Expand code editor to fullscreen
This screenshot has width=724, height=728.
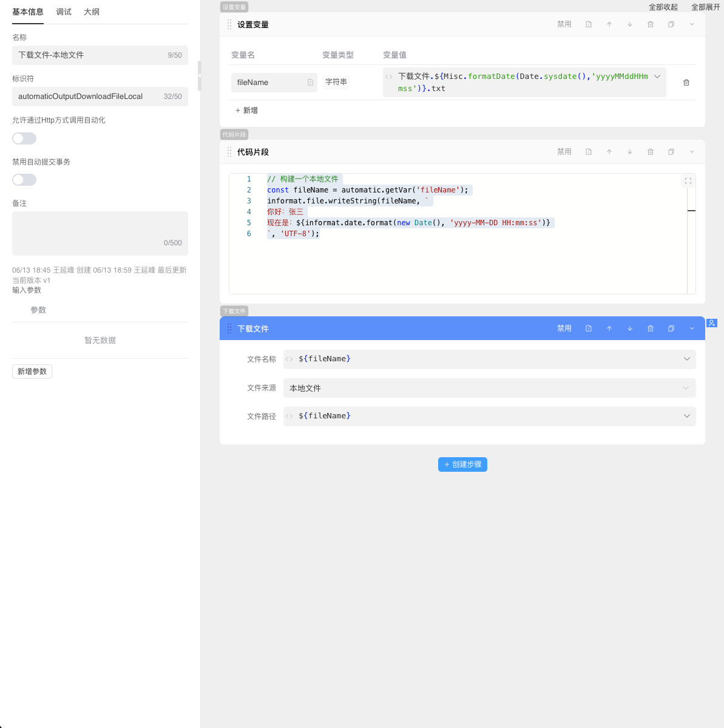(x=688, y=181)
